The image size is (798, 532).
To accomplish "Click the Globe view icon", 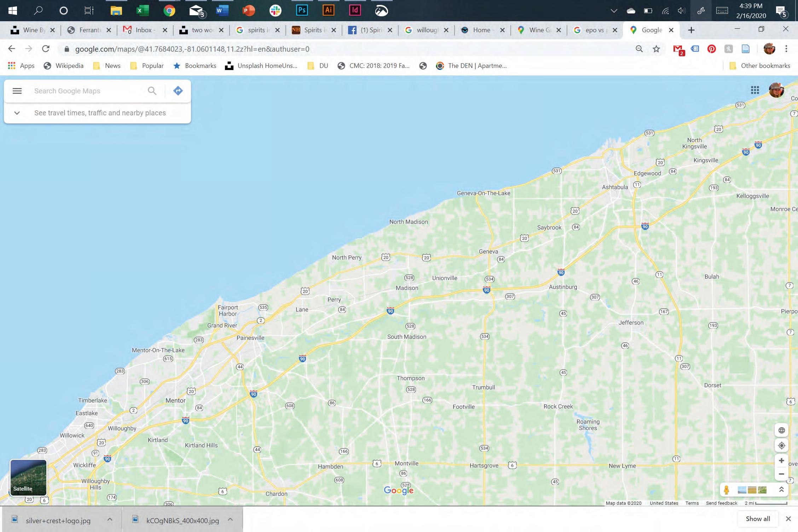I will pos(782,430).
